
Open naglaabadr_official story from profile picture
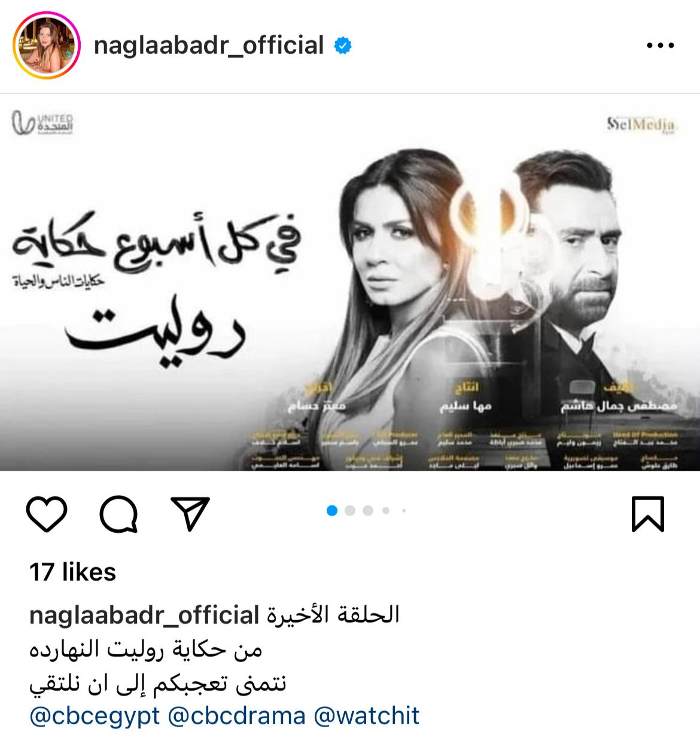pyautogui.click(x=47, y=46)
